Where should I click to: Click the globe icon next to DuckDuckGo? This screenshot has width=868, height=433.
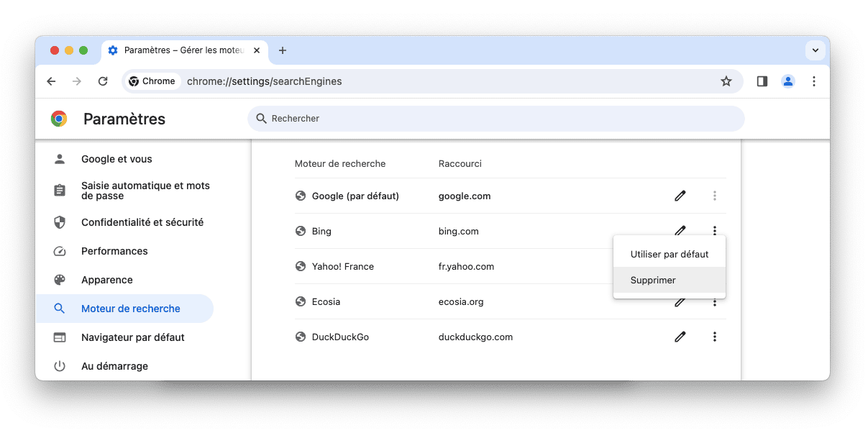tap(301, 337)
